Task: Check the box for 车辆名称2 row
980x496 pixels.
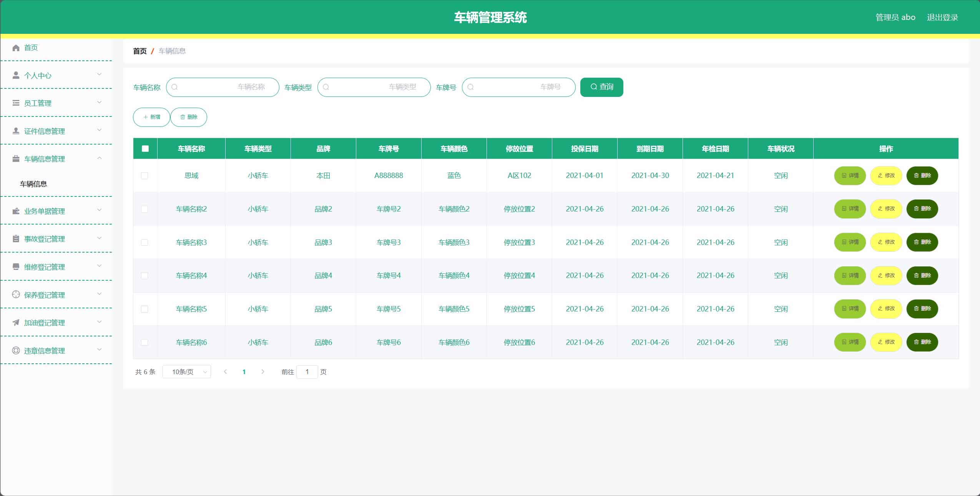Action: 145,209
